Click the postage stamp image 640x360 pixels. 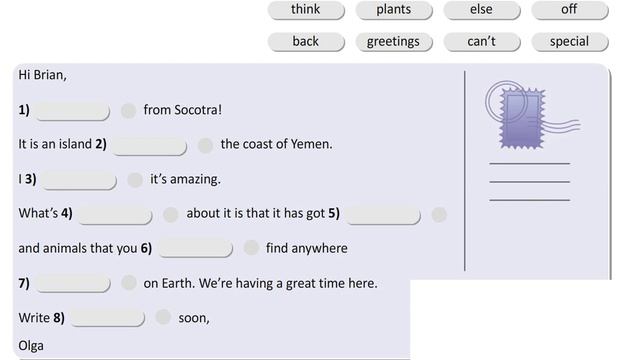click(531, 115)
